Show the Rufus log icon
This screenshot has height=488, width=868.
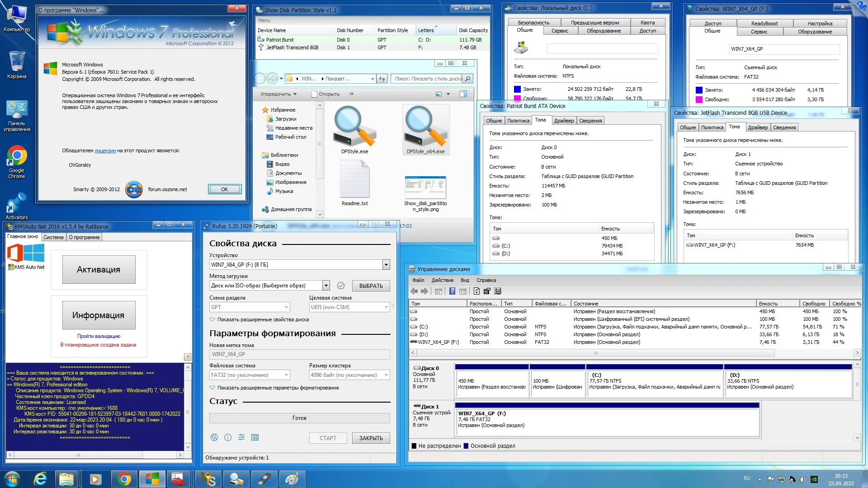(x=255, y=437)
